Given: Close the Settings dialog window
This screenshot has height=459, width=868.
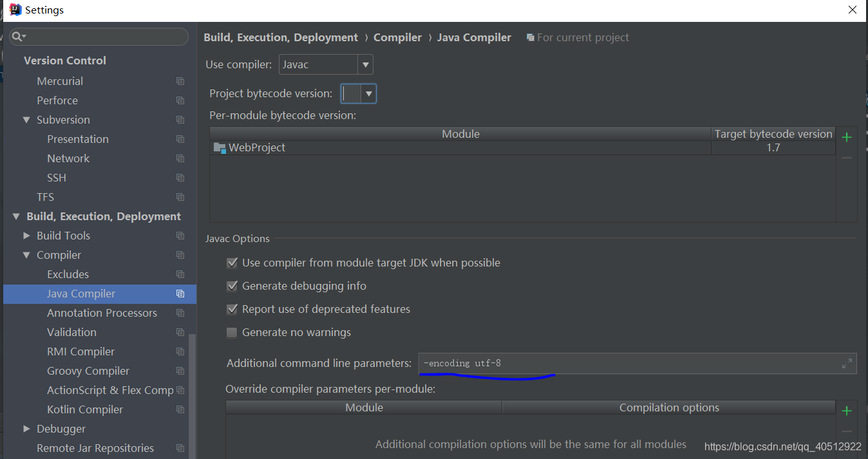Looking at the screenshot, I should click(852, 10).
